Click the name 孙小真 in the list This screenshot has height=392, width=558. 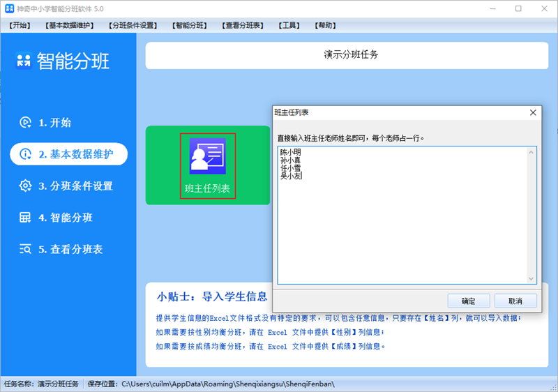coord(290,160)
